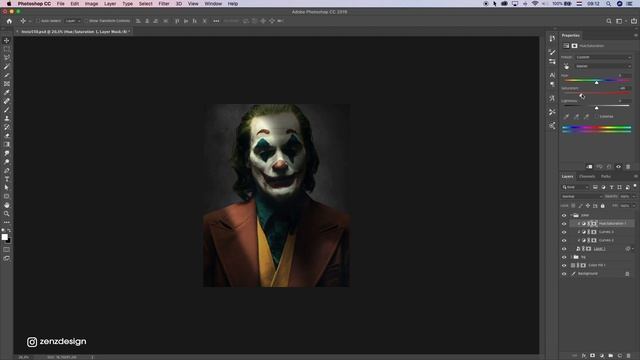The width and height of the screenshot is (640, 360).
Task: Create new adjustment layer icon in Layers panel
Action: click(x=602, y=356)
